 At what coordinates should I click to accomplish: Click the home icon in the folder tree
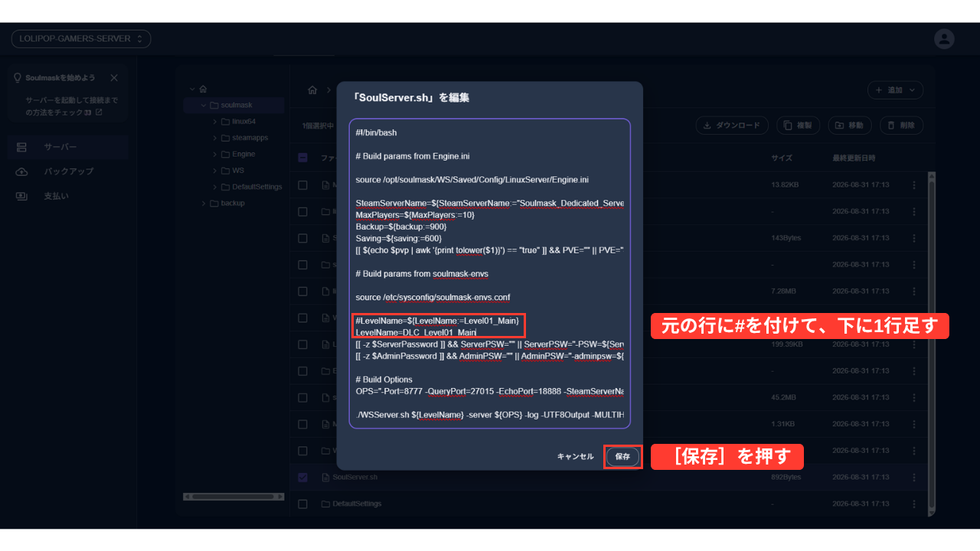[203, 89]
